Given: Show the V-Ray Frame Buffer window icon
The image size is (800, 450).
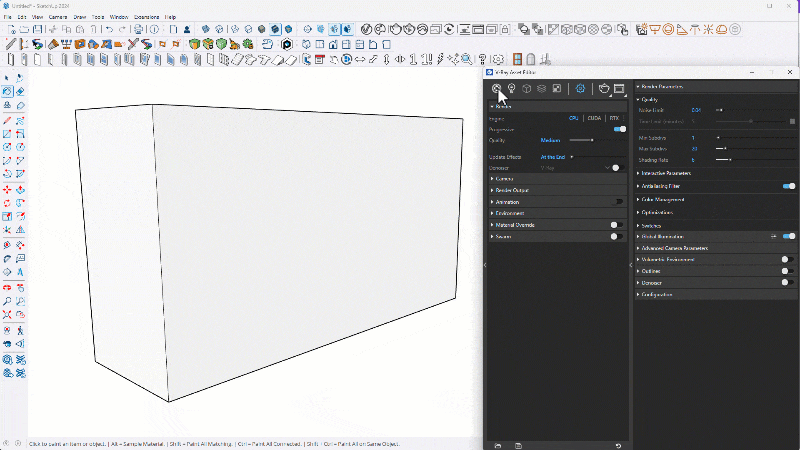Looking at the screenshot, I should [x=619, y=88].
